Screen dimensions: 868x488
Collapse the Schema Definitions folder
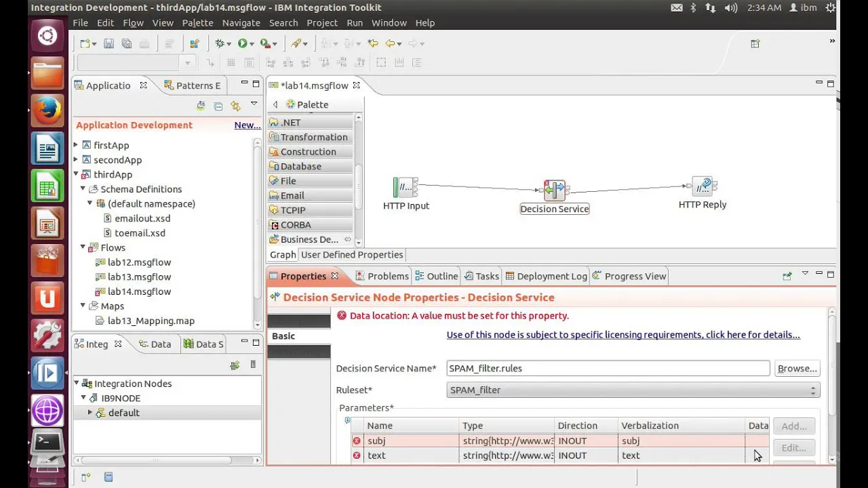[x=83, y=189]
